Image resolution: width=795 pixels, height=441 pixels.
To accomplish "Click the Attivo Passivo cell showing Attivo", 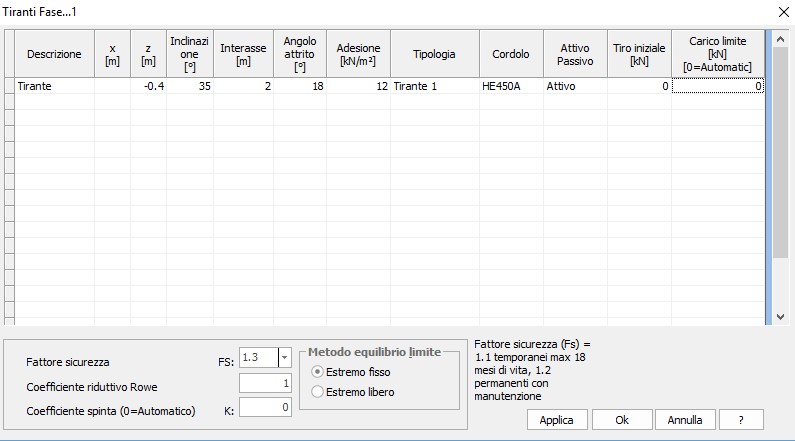I will click(574, 87).
